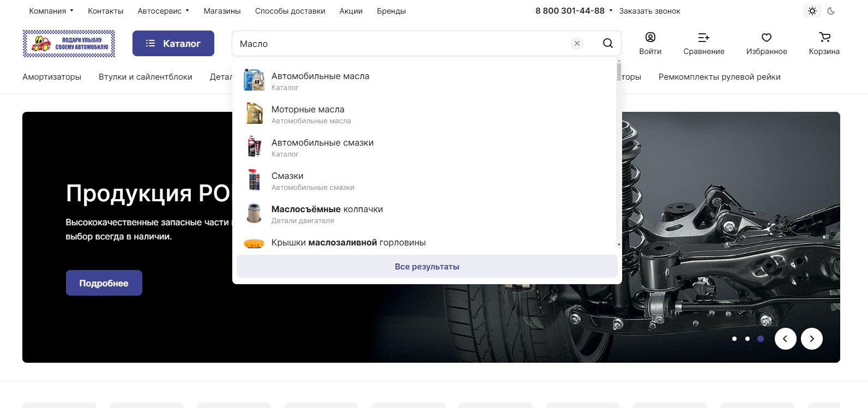Click the magnifier search icon
This screenshot has width=868, height=408.
[x=607, y=44]
